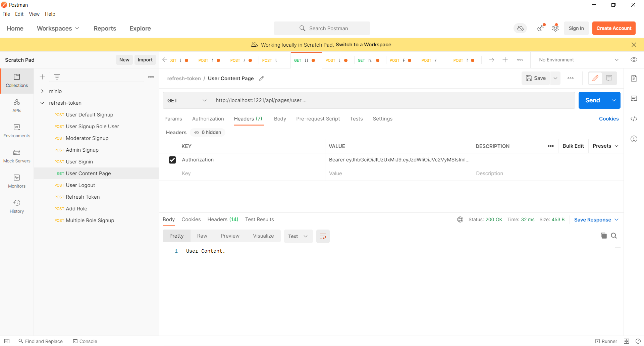Open the Collections sidebar panel
This screenshot has height=346, width=644.
(17, 81)
